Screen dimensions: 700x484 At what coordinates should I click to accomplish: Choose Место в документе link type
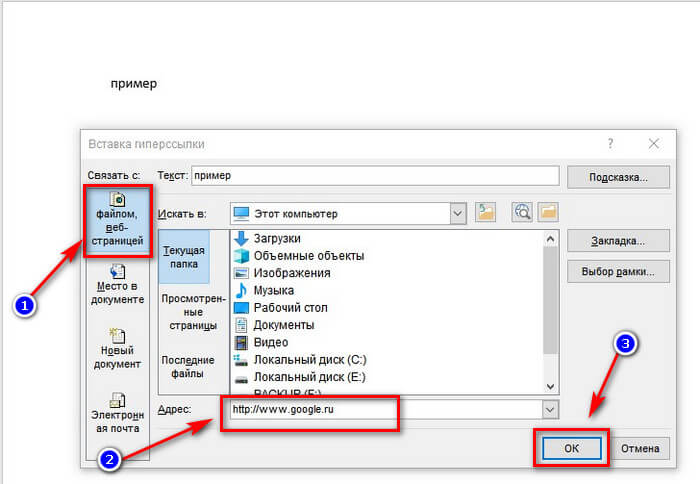(118, 285)
